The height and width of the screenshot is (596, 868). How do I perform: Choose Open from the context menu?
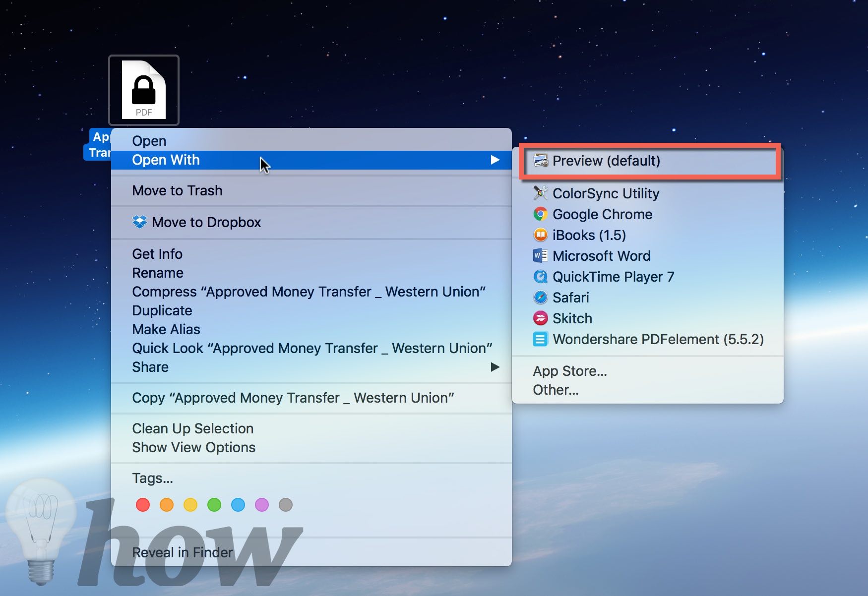tap(311, 141)
